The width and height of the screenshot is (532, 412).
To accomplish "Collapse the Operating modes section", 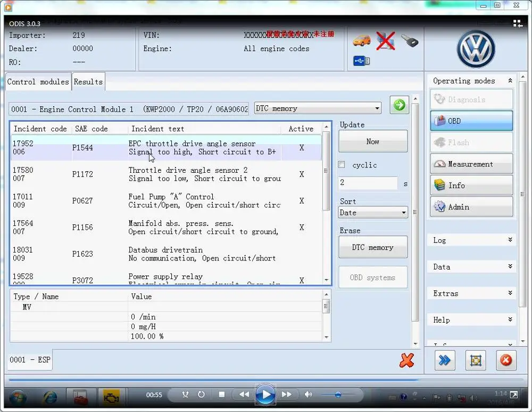I will pos(510,81).
